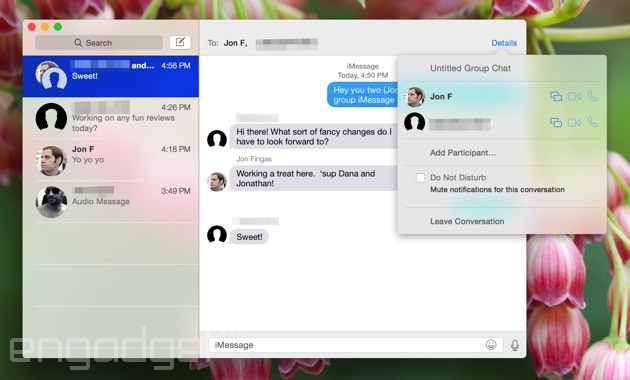Click 'Mute notifications for this conversation' text

click(x=497, y=190)
